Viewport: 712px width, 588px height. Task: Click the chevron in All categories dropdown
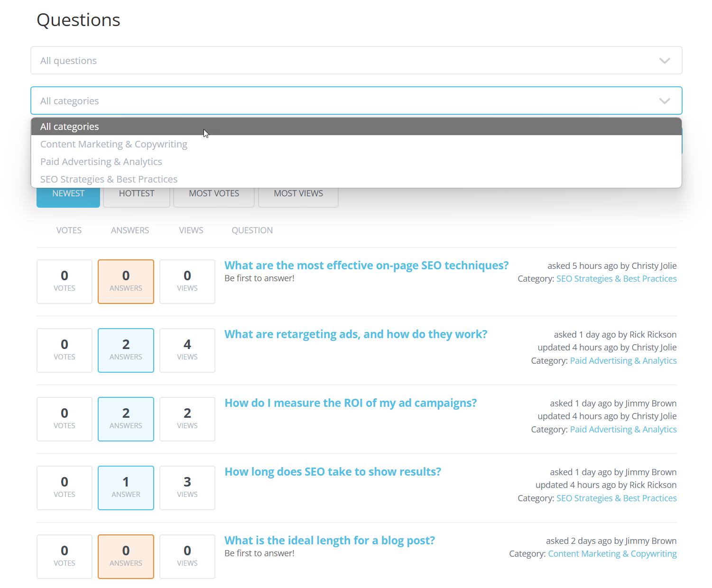click(665, 101)
